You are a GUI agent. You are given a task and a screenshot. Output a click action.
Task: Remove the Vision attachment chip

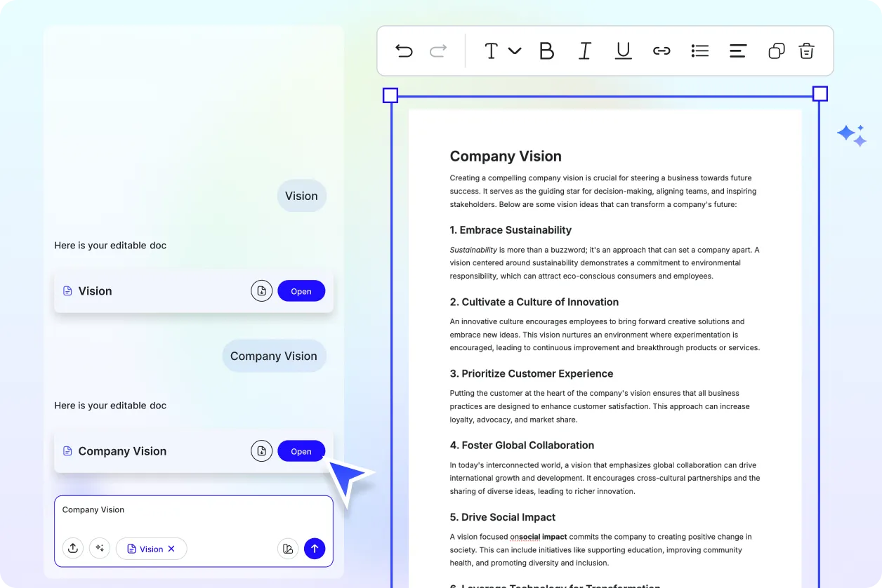(x=171, y=549)
